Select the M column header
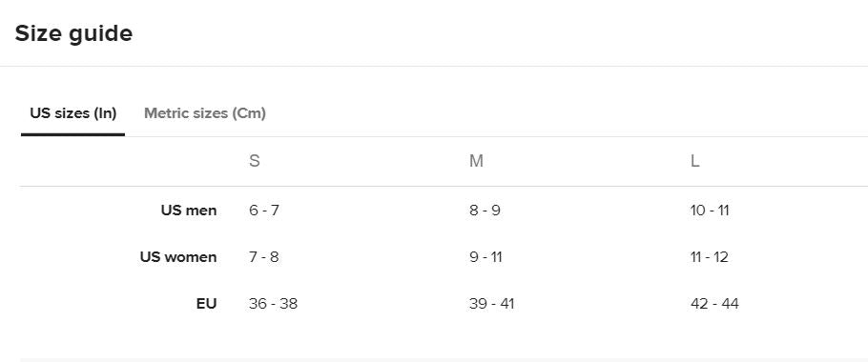The image size is (868, 362). coord(476,161)
